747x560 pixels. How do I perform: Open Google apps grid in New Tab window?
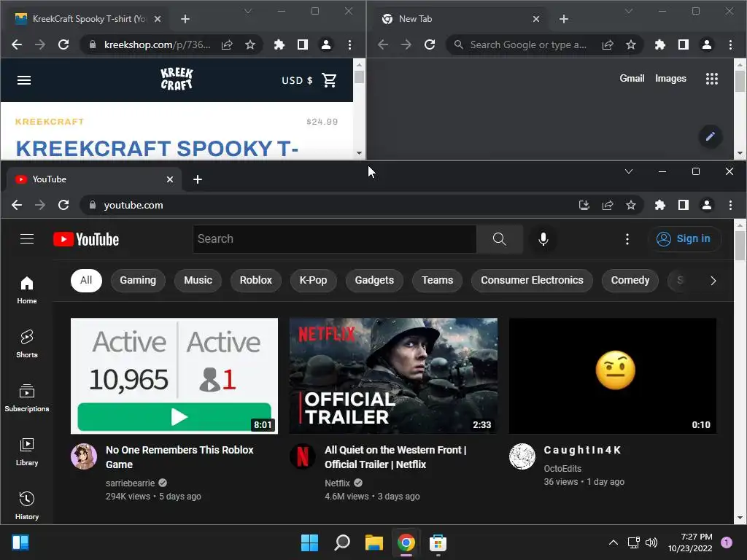(x=712, y=79)
